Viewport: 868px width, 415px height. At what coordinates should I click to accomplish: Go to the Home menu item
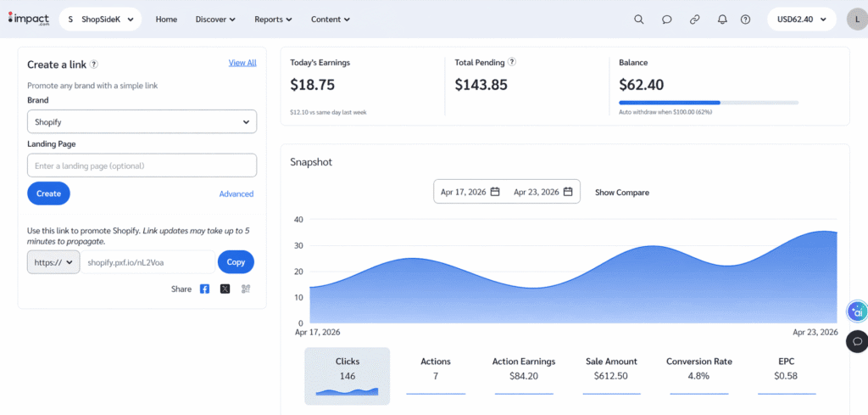tap(166, 20)
